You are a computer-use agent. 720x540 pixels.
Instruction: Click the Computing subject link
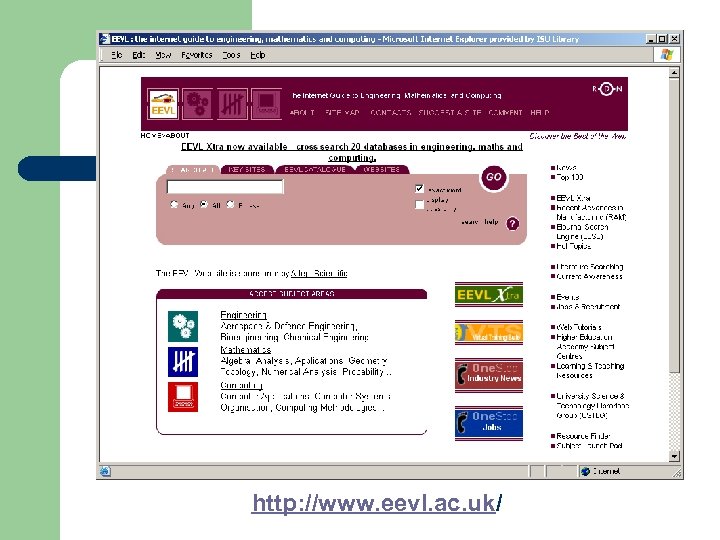coord(242,385)
